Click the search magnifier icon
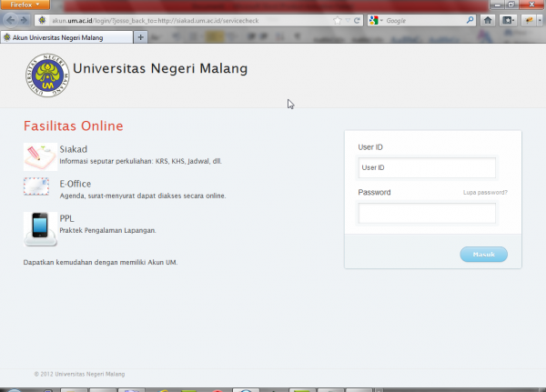This screenshot has width=546, height=392. pos(470,20)
